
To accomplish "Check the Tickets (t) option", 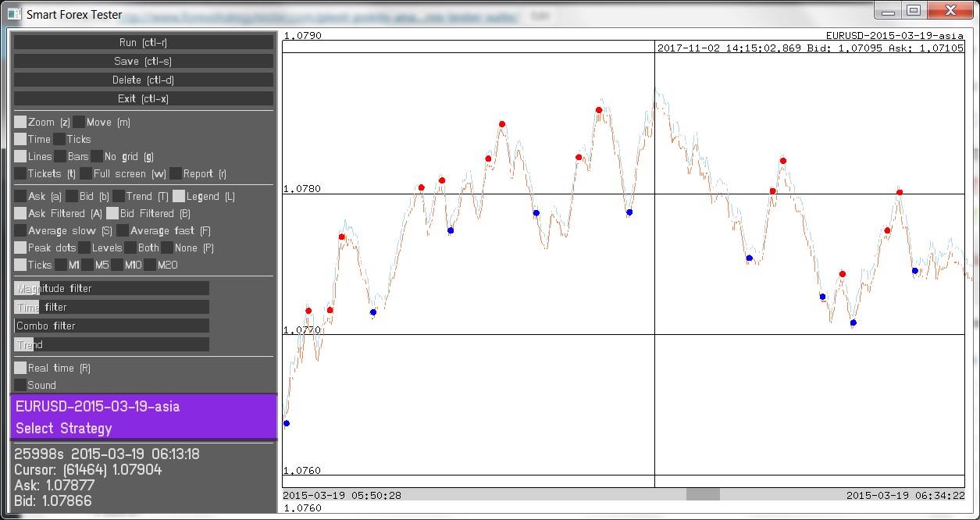I will (x=20, y=173).
